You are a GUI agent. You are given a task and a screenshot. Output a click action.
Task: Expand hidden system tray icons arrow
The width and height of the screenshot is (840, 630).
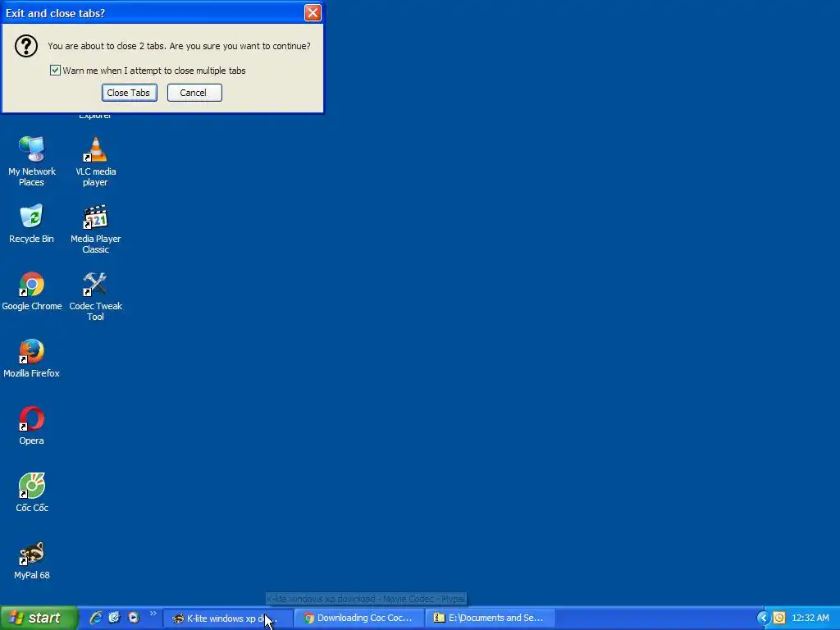pos(763,618)
